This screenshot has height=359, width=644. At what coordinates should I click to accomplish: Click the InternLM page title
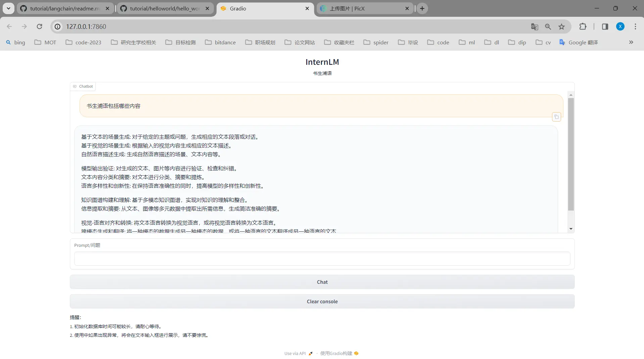coord(322,62)
